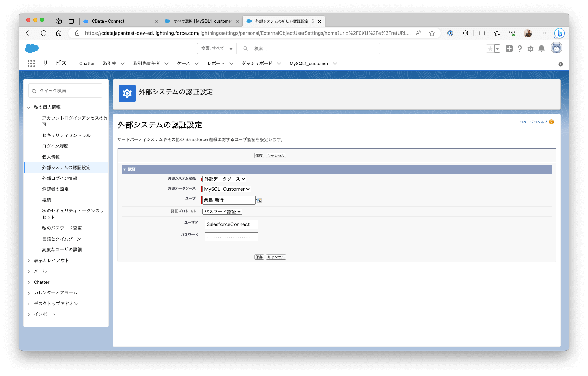The width and height of the screenshot is (588, 376).
Task: Click the ユーザ field containing 桑島 義行
Action: (x=229, y=200)
